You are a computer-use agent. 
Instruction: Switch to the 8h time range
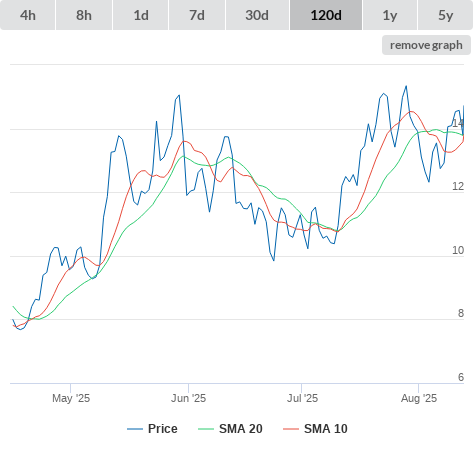pos(84,15)
